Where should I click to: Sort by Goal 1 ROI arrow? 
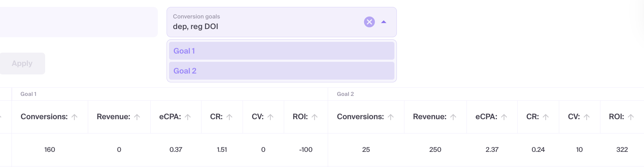coord(315,117)
